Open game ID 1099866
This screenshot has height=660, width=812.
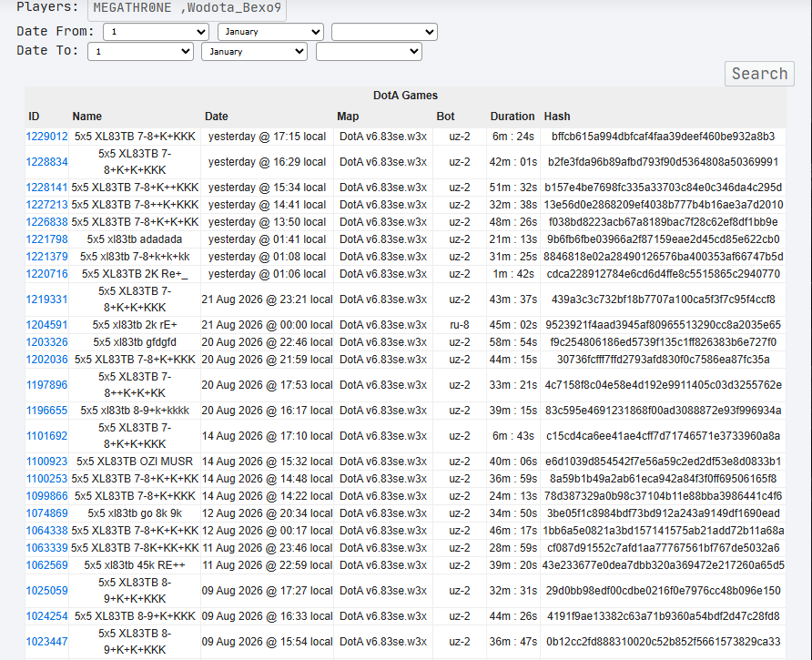46,496
